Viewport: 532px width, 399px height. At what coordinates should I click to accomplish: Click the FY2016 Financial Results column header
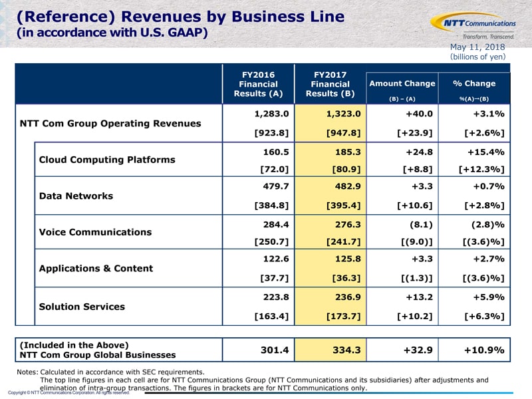(x=258, y=84)
